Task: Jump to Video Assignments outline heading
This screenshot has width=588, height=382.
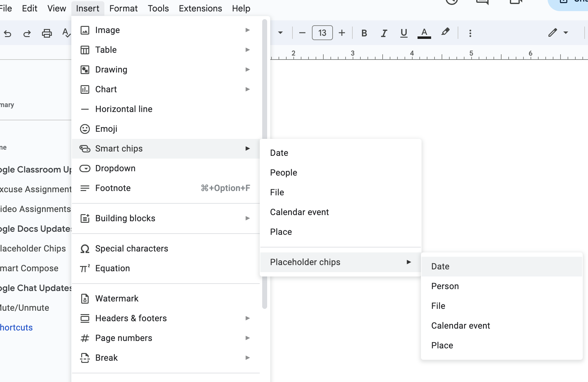Action: [x=35, y=209]
